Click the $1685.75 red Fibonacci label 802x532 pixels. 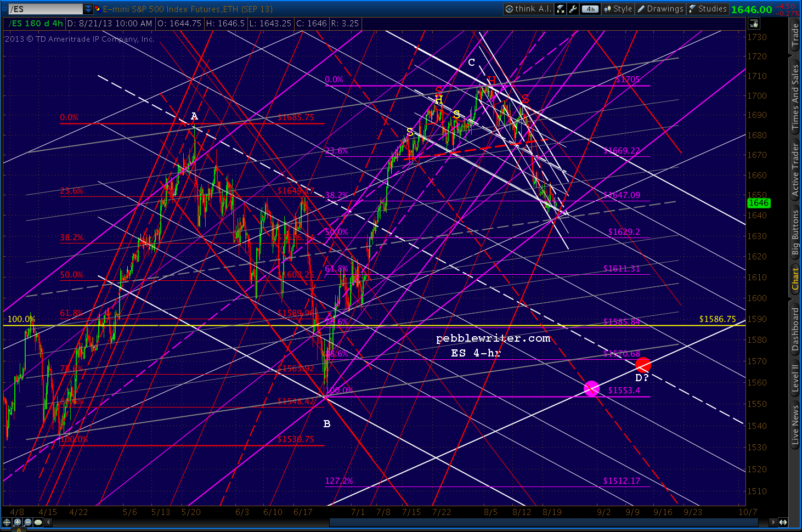click(x=296, y=117)
